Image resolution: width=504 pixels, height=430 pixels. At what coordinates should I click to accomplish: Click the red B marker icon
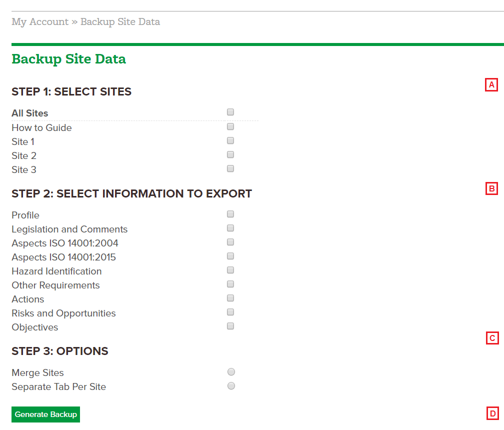tap(491, 188)
